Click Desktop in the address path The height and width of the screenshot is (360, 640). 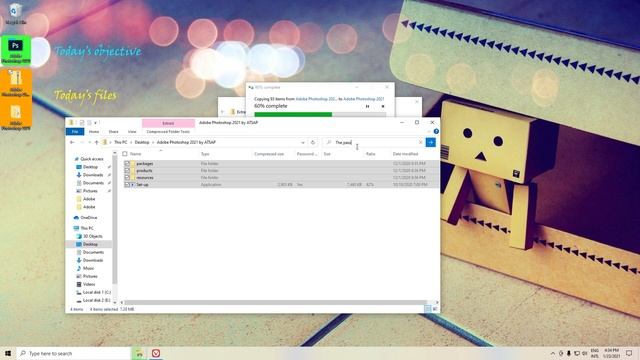coord(142,142)
